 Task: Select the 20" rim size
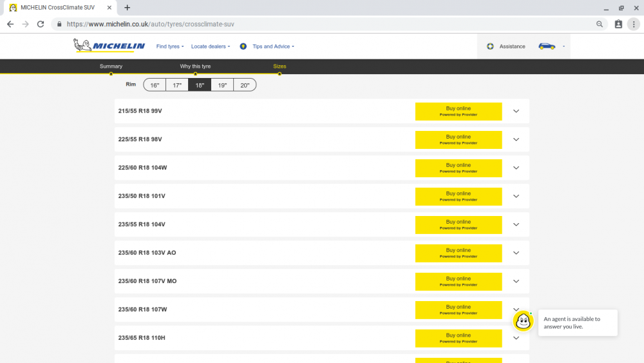click(x=245, y=85)
